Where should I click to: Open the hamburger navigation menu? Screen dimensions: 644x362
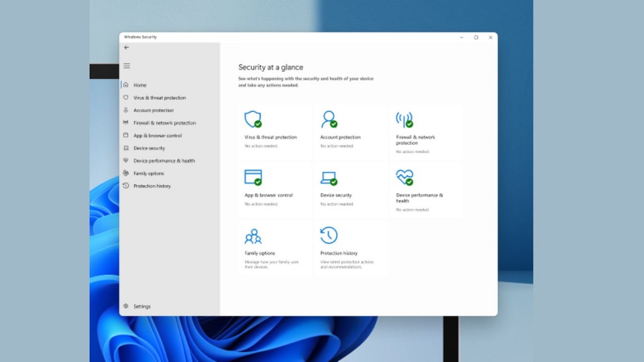127,66
